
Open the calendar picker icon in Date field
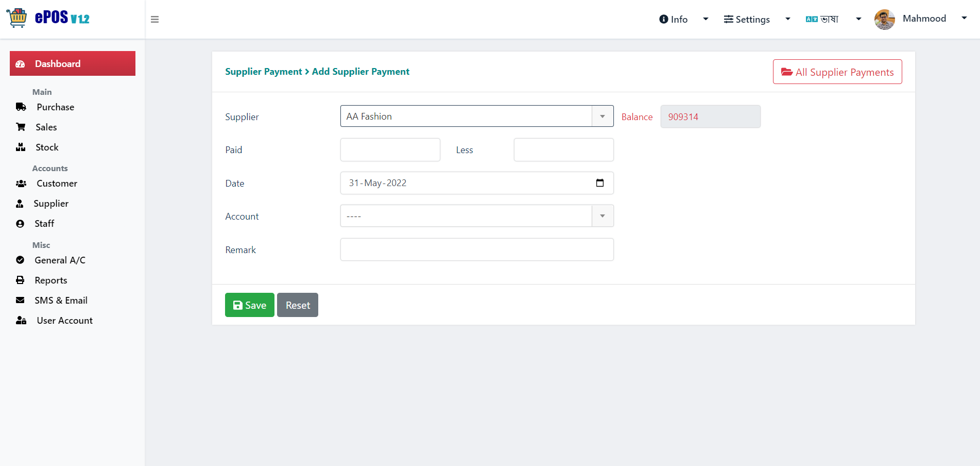(x=600, y=183)
